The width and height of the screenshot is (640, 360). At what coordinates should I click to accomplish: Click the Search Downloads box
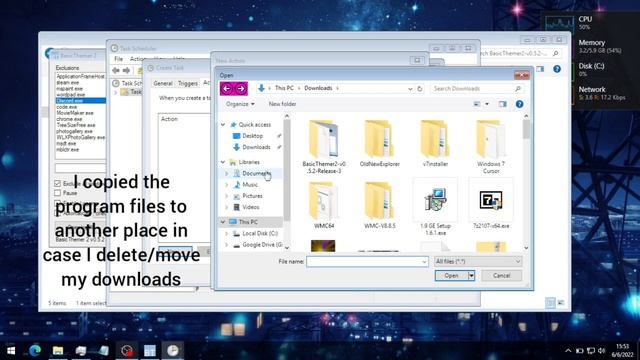(476, 89)
